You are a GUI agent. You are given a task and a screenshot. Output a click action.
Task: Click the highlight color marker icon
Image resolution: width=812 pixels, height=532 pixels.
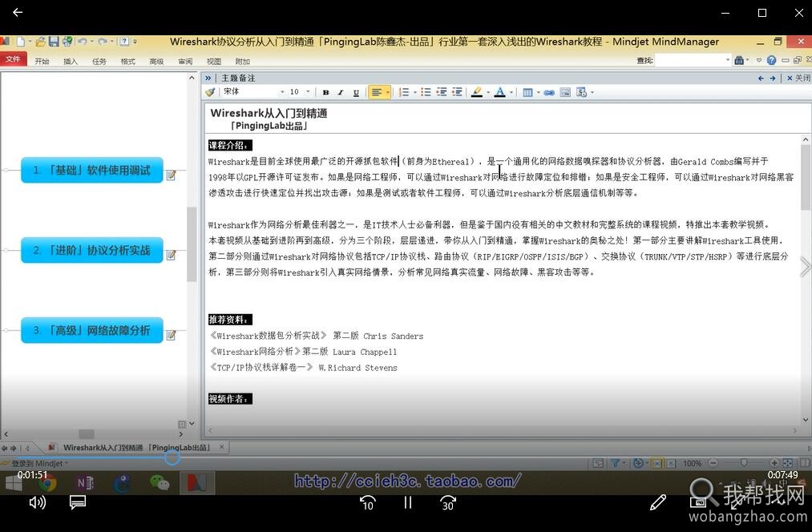point(477,92)
